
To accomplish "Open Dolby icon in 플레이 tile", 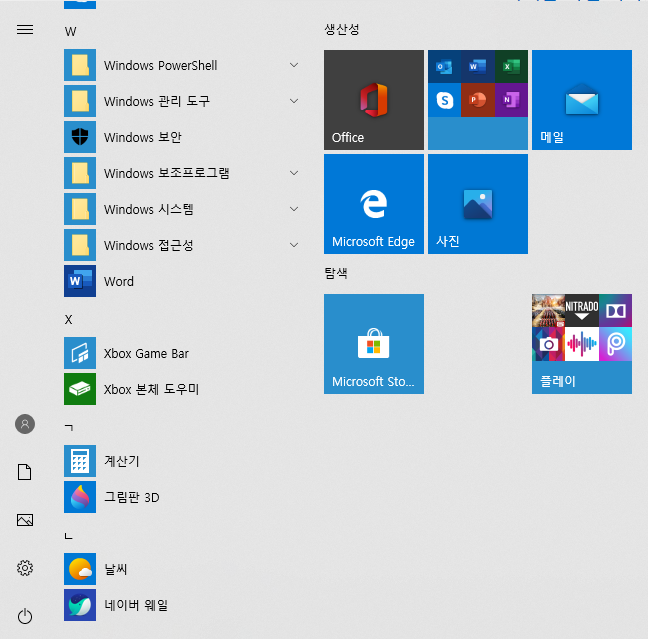I will coord(615,310).
